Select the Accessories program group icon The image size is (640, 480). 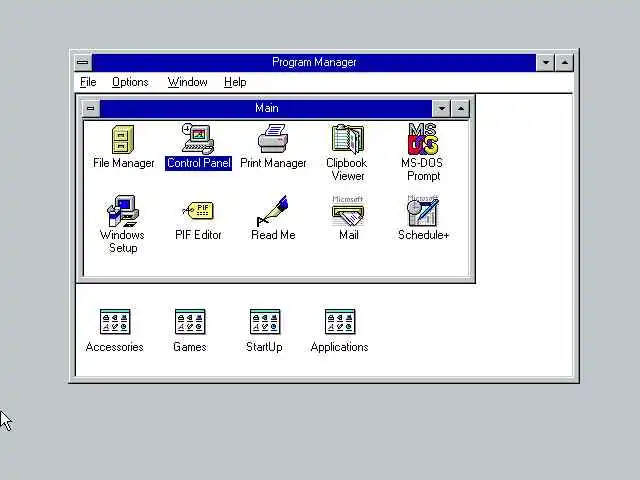pos(115,322)
